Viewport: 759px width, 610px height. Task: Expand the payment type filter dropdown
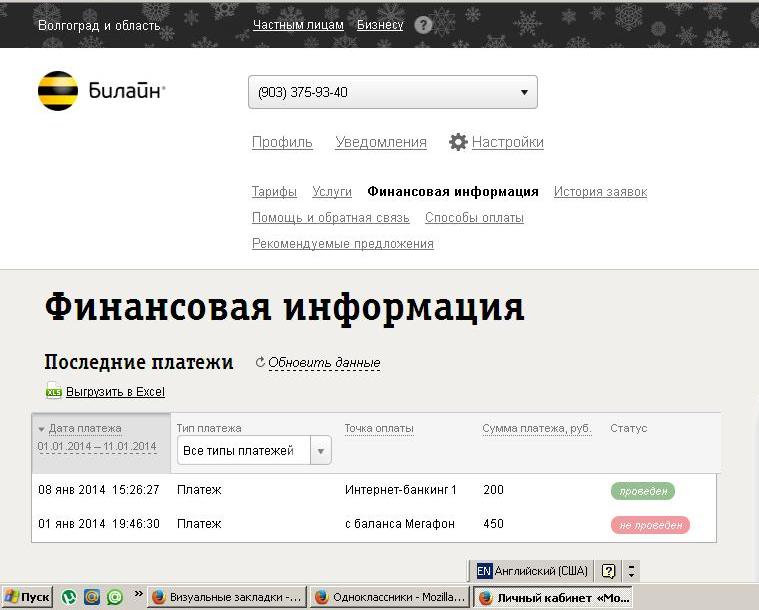point(320,451)
